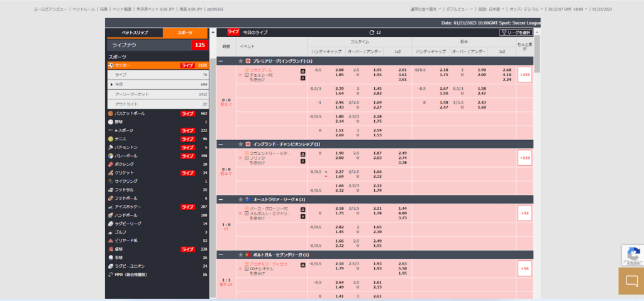Click the favorite star for Portugal Segunda Liga
Viewport: 644px width, 301px height.
241,254
